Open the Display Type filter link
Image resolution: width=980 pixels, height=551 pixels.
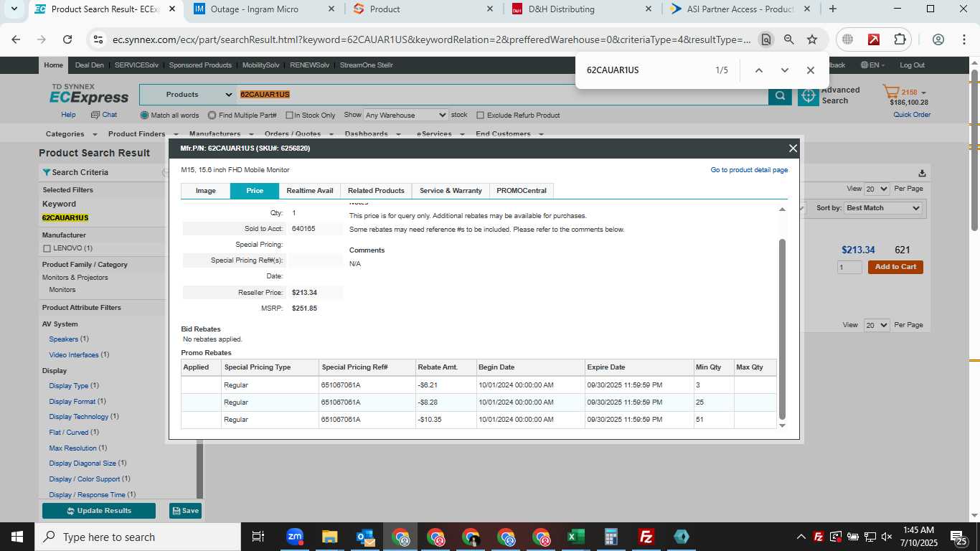point(69,386)
